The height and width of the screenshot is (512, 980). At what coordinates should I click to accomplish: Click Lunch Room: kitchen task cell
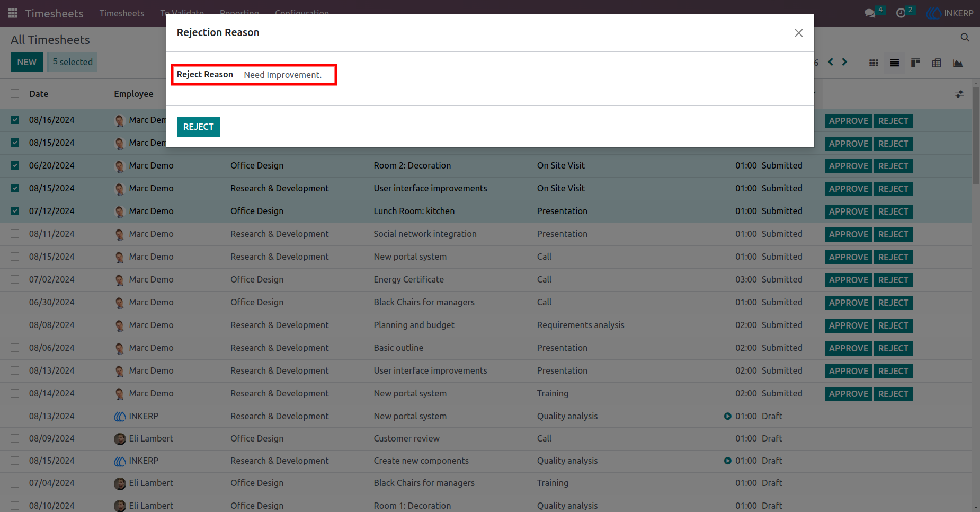(x=414, y=211)
